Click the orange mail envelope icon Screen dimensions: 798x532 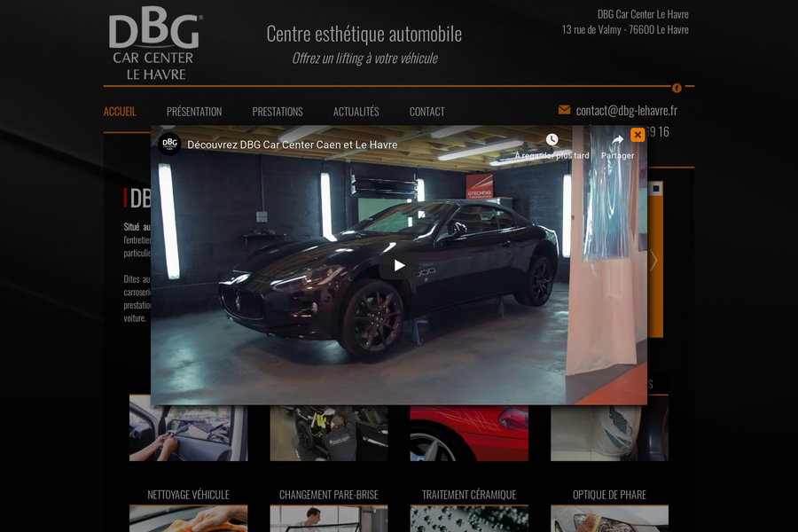[x=564, y=110]
